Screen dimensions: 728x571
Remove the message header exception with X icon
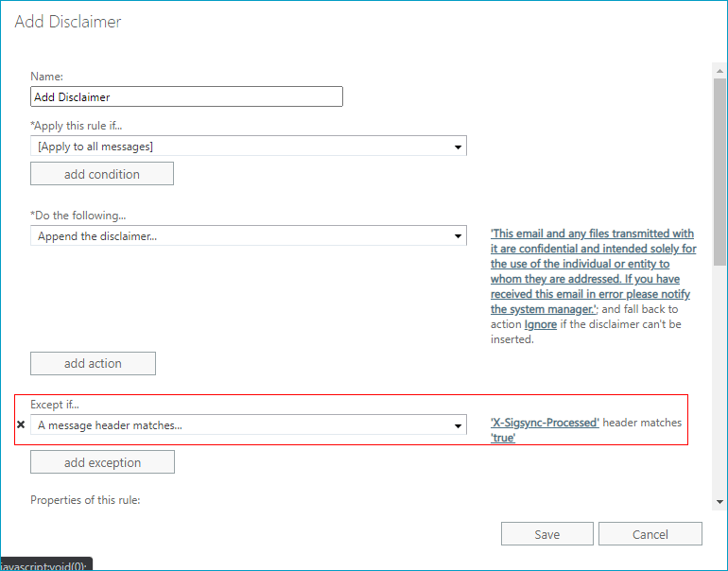[x=21, y=425]
